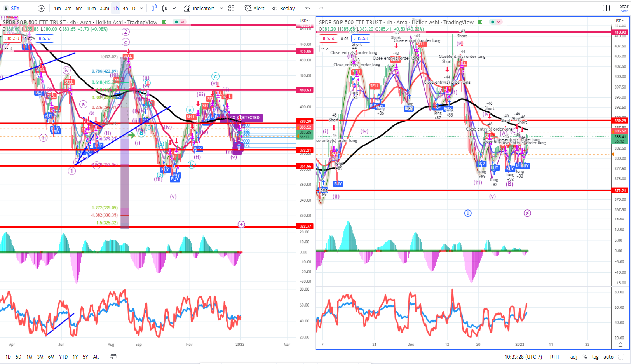Select the All date range
Viewport: 631px width, 364px height.
pos(96,357)
